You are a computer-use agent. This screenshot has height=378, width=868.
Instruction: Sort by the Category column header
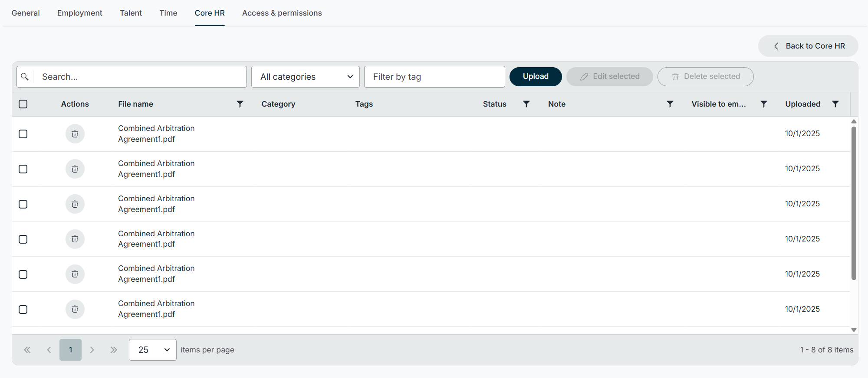tap(278, 104)
